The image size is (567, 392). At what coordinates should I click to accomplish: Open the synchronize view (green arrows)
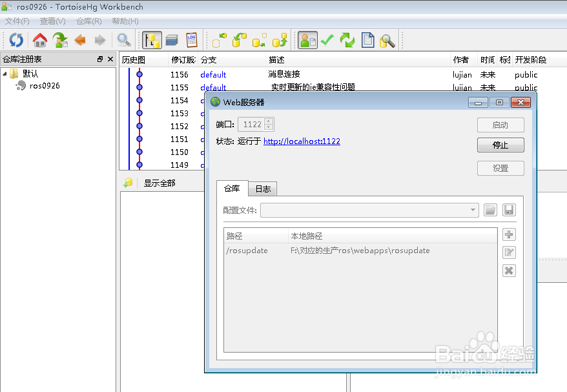click(x=347, y=40)
